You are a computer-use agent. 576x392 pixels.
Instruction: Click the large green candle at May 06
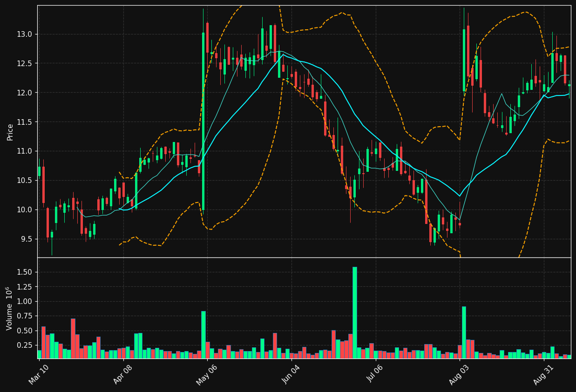click(203, 121)
